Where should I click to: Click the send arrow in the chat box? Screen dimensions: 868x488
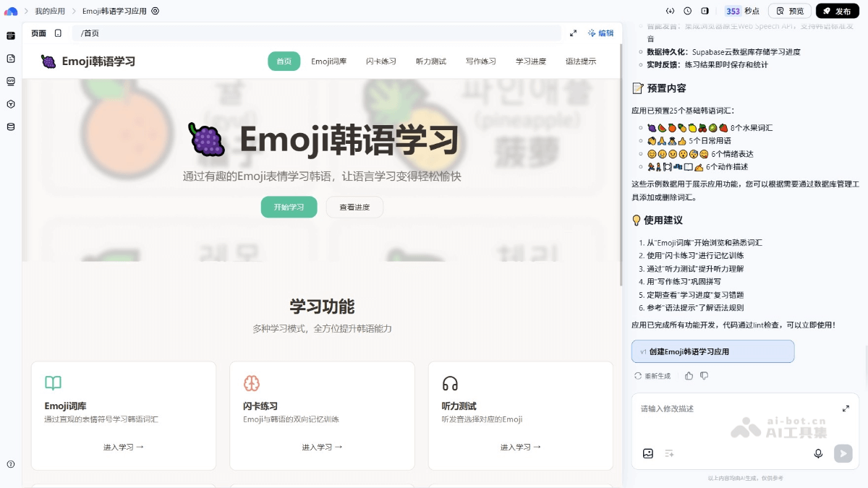pyautogui.click(x=843, y=453)
